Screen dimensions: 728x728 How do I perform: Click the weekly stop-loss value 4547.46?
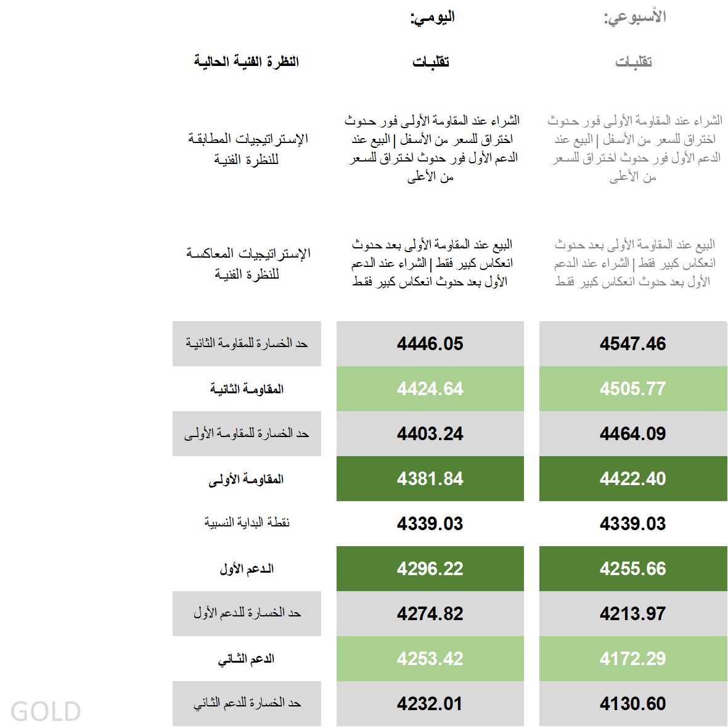coord(632,344)
